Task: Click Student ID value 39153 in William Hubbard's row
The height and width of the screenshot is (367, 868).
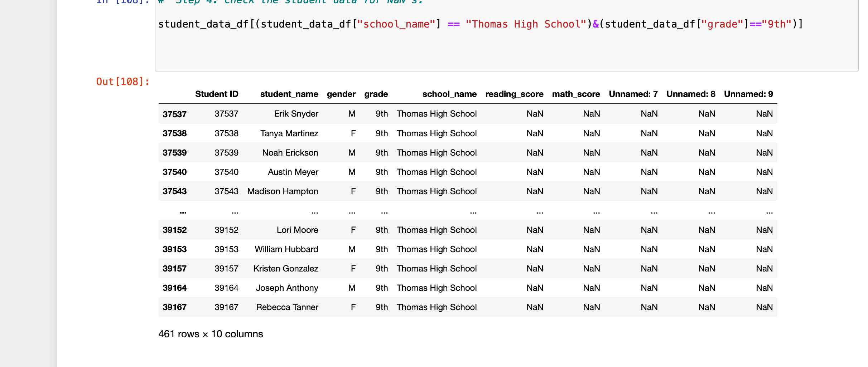Action: click(226, 249)
